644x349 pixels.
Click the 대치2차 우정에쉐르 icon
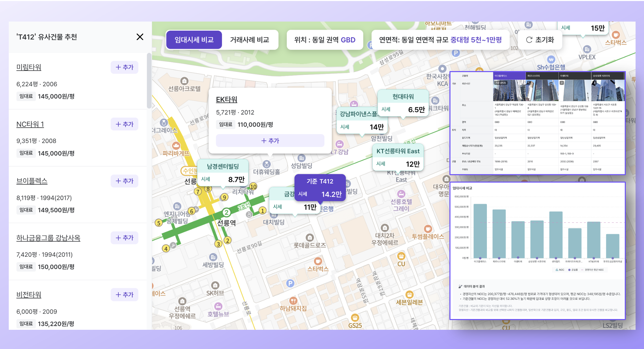(385, 228)
